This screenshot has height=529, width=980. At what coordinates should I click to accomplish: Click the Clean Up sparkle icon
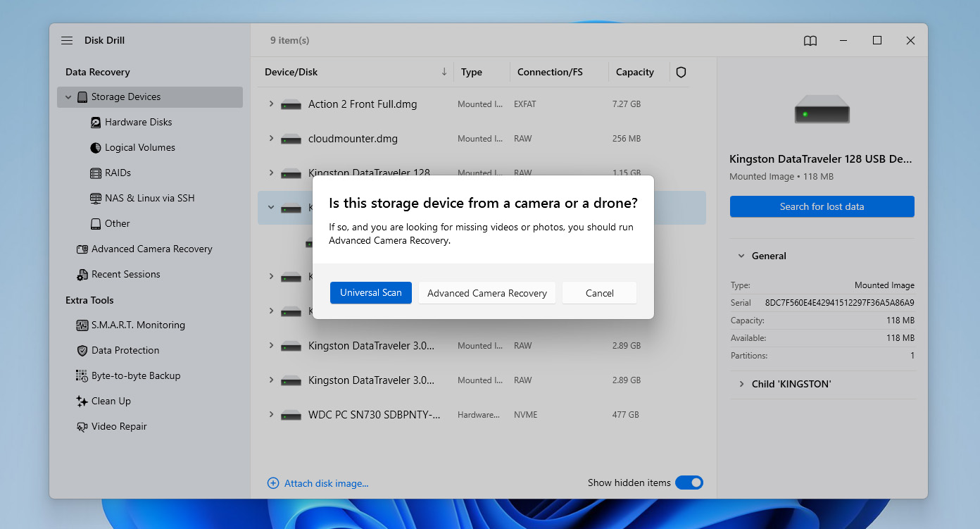82,402
